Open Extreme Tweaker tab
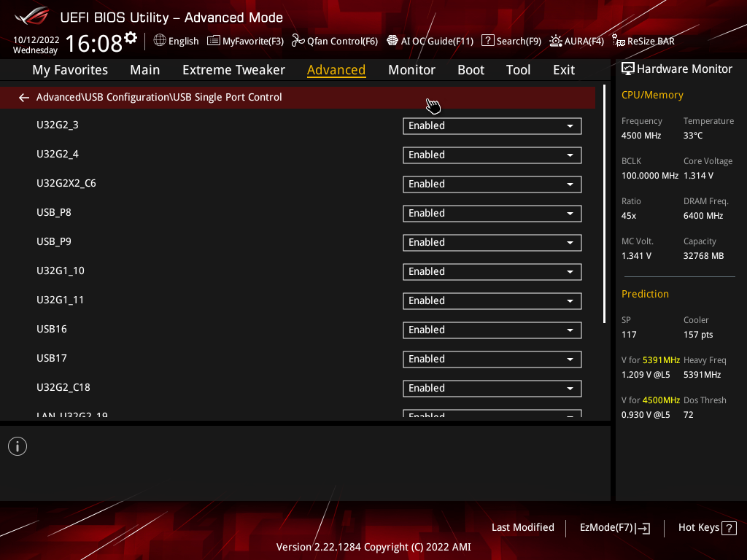This screenshot has height=560, width=747. [233, 70]
